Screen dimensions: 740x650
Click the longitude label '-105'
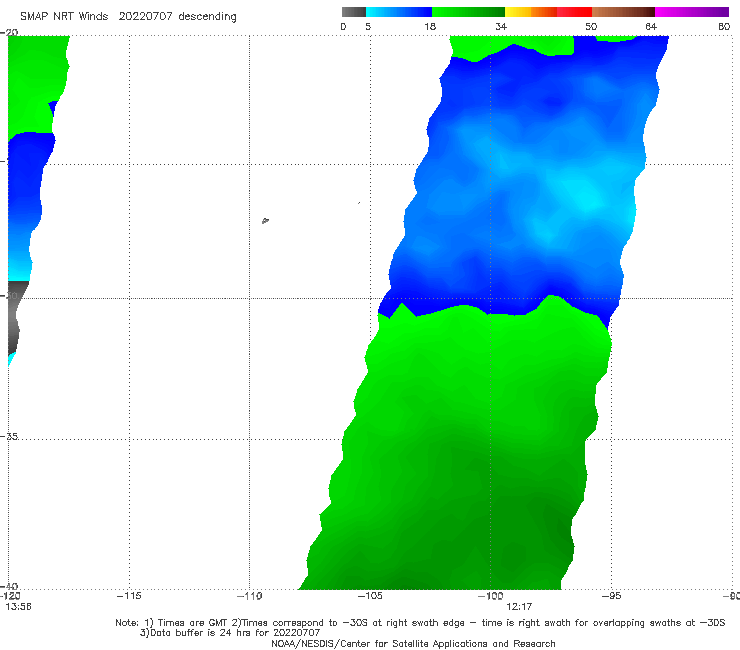point(370,596)
